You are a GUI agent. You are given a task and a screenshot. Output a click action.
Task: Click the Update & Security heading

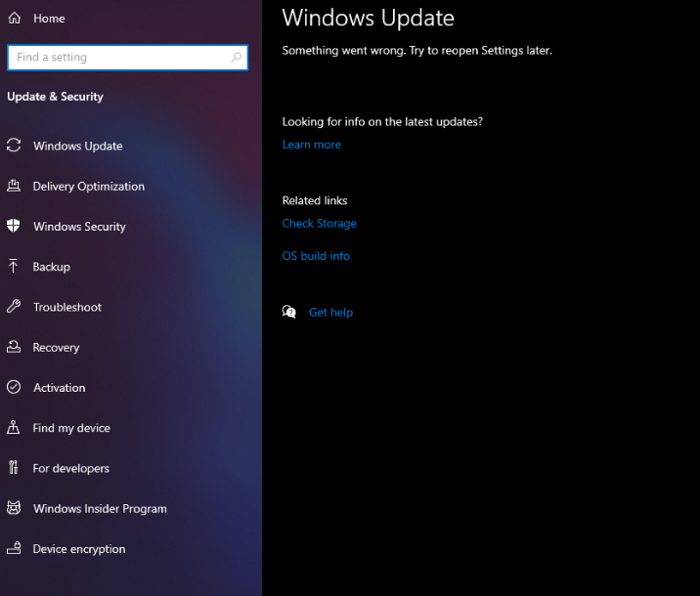(x=56, y=97)
